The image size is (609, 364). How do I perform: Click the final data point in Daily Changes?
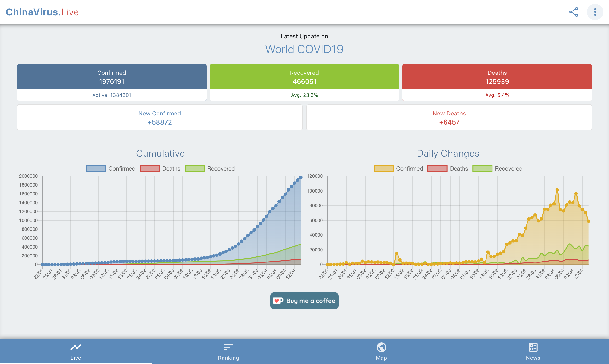(588, 221)
